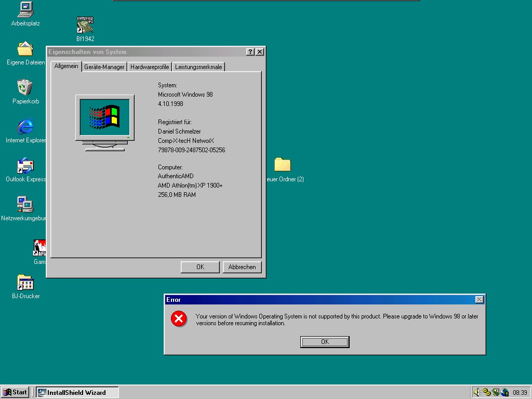
Task: Dismiss the Error dialog with OK
Action: point(325,342)
